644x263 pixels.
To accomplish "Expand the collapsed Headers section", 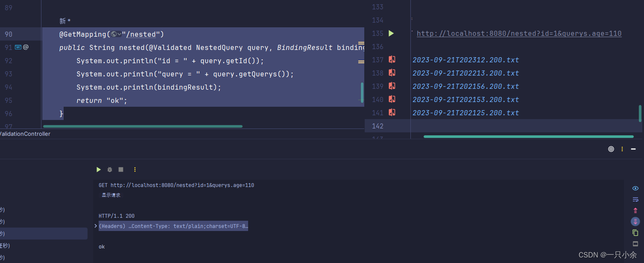I will [x=96, y=226].
